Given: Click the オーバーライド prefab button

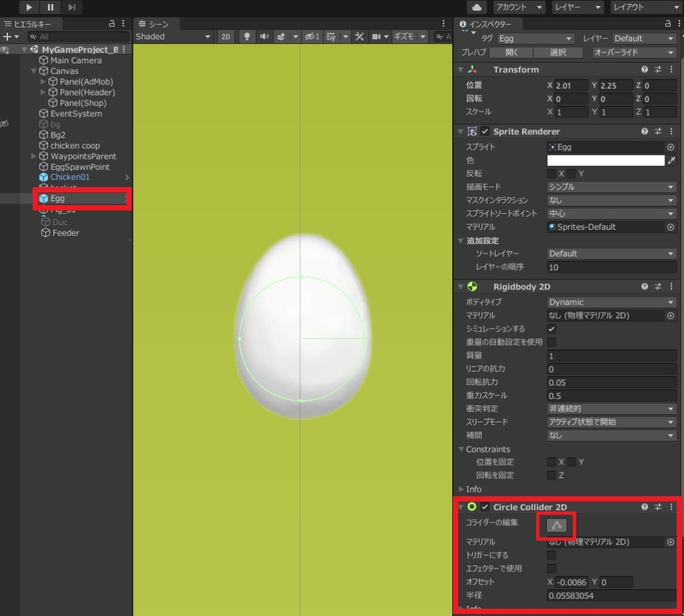Looking at the screenshot, I should (633, 52).
